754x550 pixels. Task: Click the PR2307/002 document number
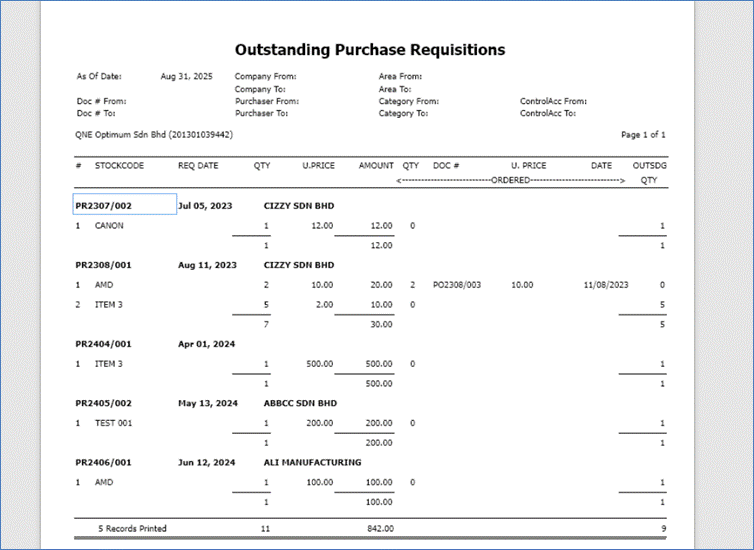(x=104, y=206)
